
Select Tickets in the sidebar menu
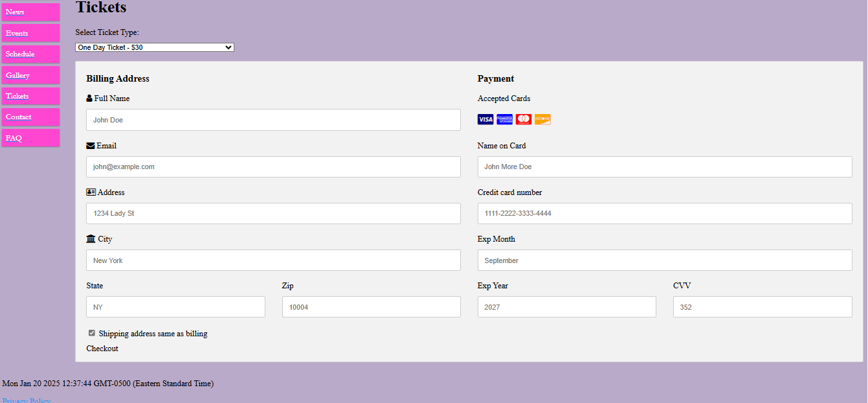click(30, 96)
